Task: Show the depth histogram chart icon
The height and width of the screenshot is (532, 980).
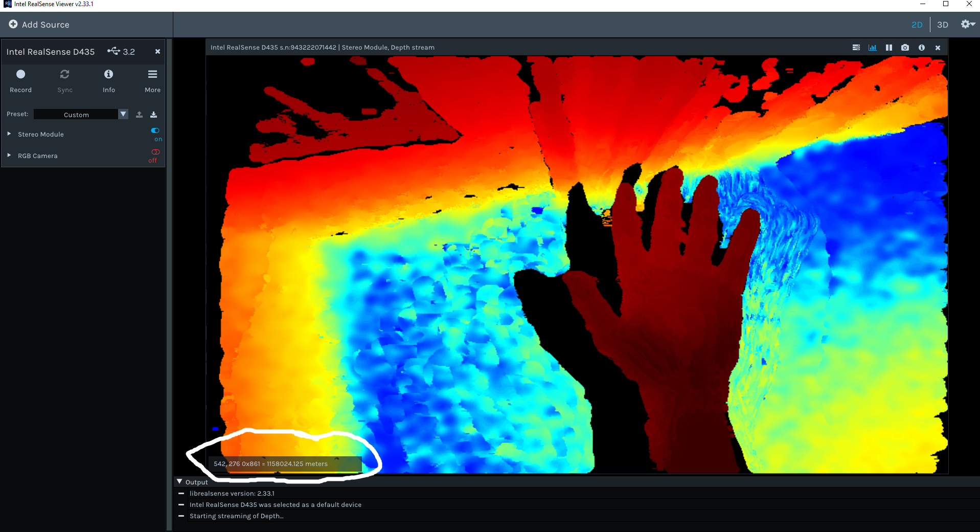Action: pyautogui.click(x=872, y=48)
